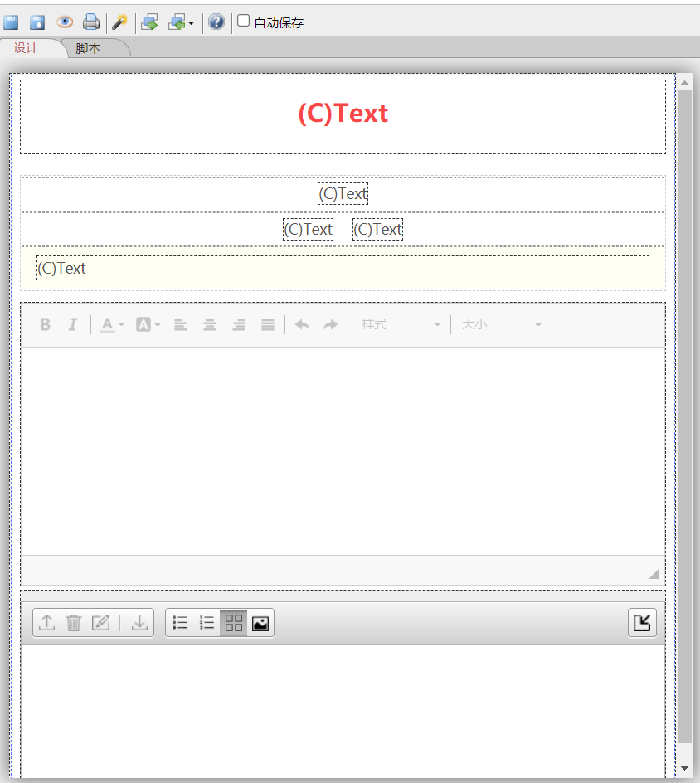The image size is (700, 783).
Task: Click the printer icon
Action: 91,22
